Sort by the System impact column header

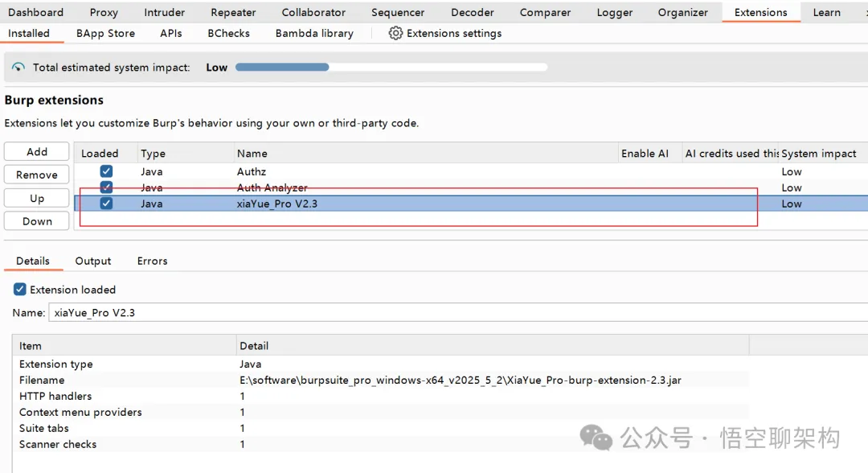(819, 153)
